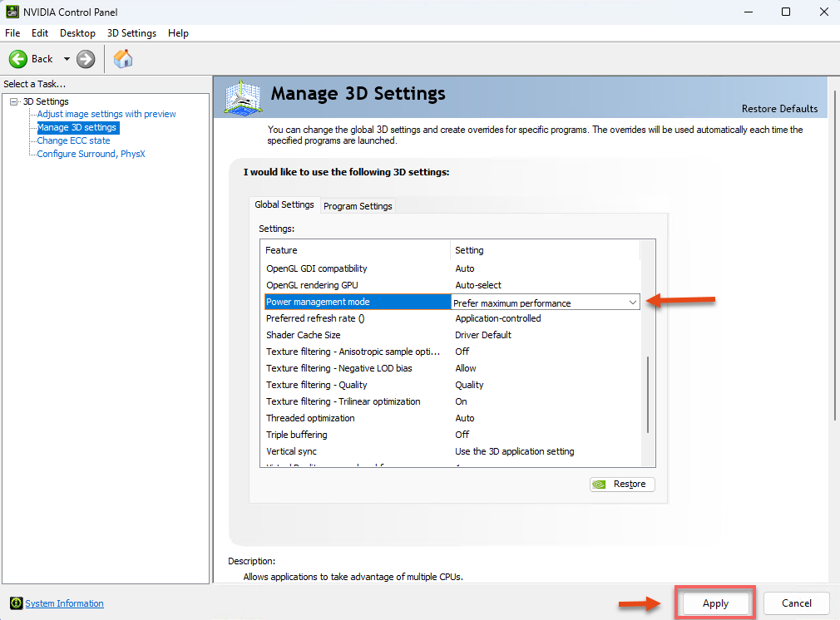Image resolution: width=840 pixels, height=620 pixels.
Task: Select Configure Surround, PhysX tree item
Action: (91, 154)
